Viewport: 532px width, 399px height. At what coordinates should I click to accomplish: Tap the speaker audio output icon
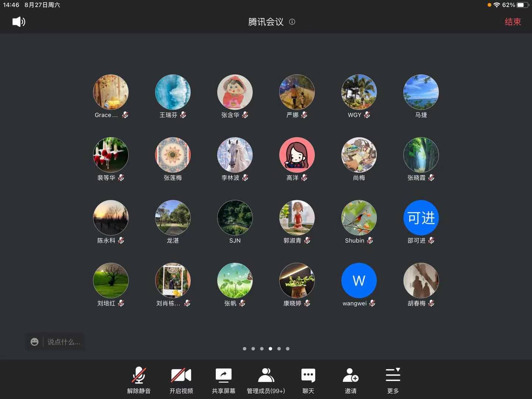tap(18, 22)
